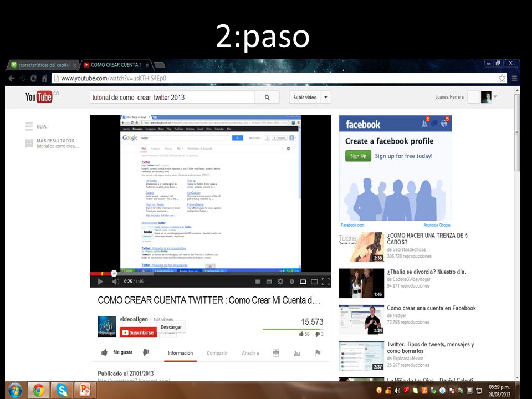The image size is (532, 399).
Task: Open Twitter- Tipos de tweets video
Action: (x=431, y=347)
